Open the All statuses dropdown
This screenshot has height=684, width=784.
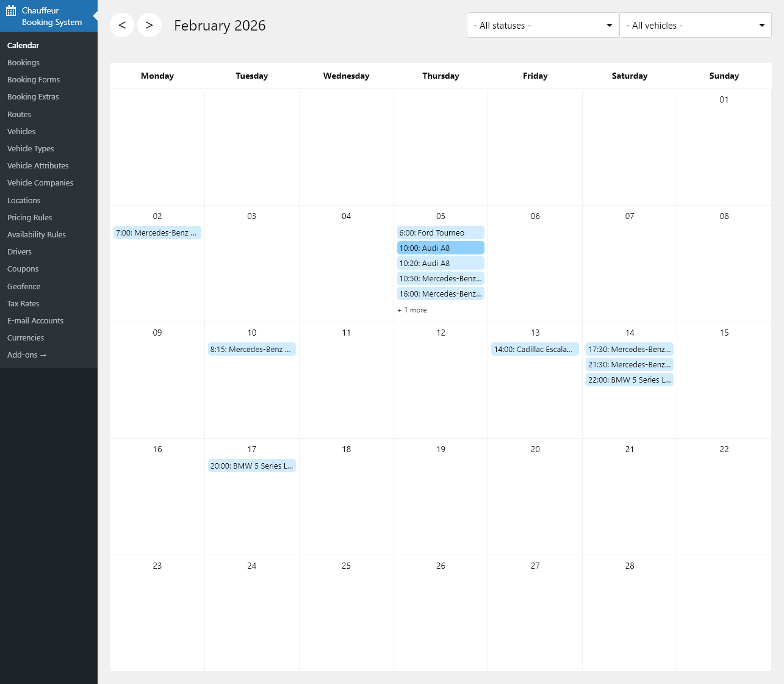[x=542, y=25]
